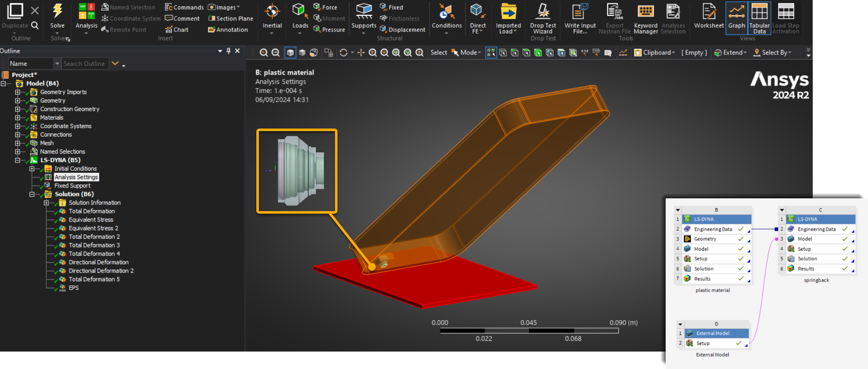Launch the Drop Test Wizard
The height and width of the screenshot is (369, 868).
coord(543,11)
